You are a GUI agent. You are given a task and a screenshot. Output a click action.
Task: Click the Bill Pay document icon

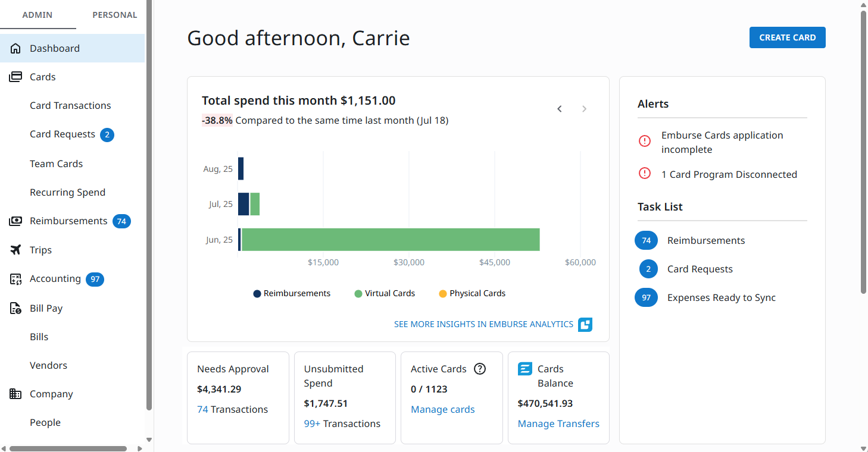(x=15, y=308)
